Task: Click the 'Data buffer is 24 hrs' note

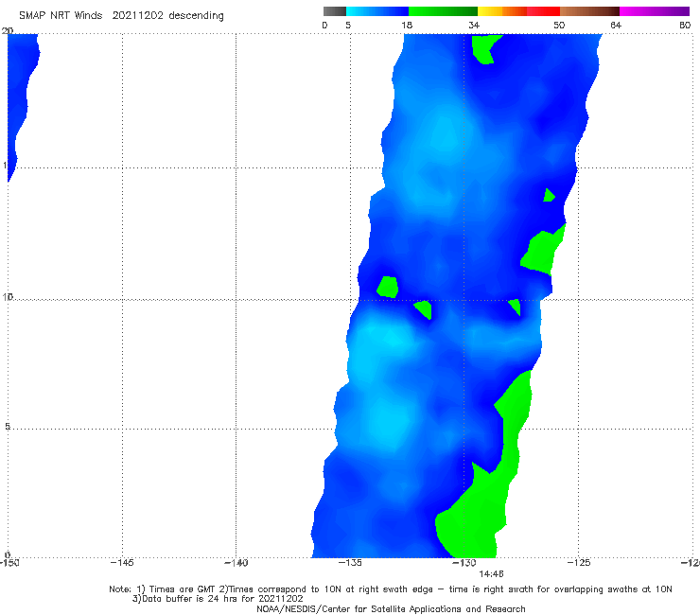Action: coord(218,599)
